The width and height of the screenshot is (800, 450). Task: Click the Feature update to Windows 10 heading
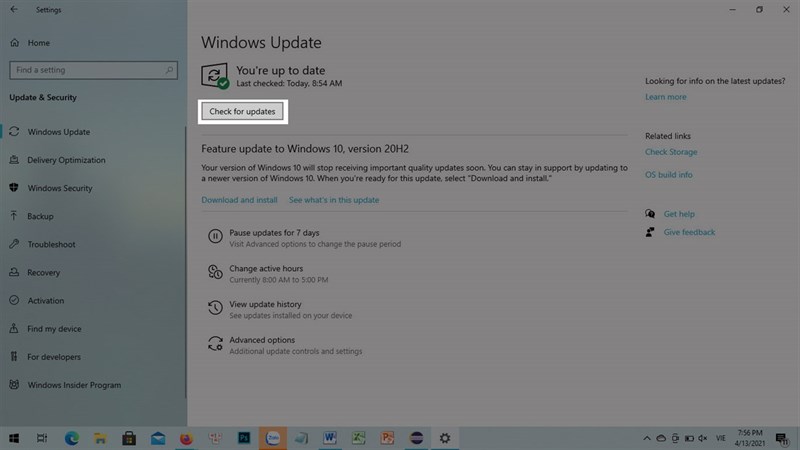[305, 148]
